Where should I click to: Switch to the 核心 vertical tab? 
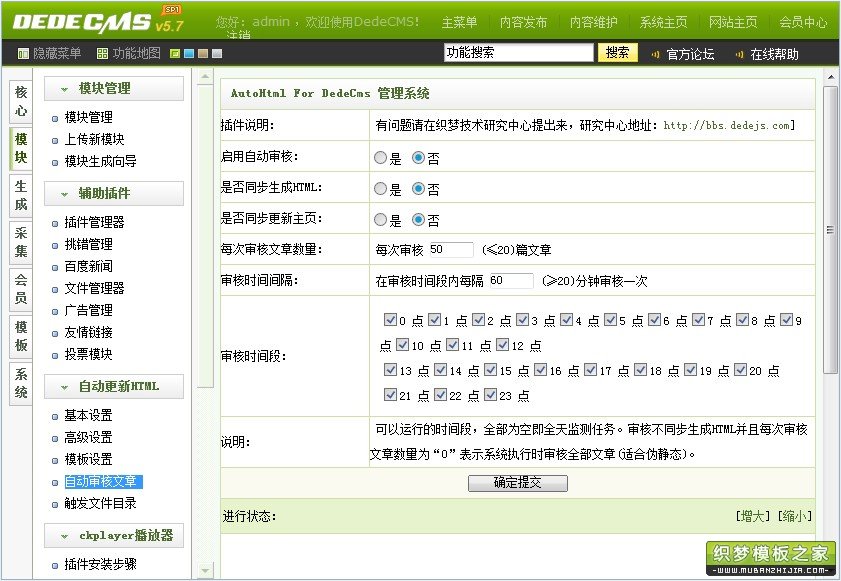pyautogui.click(x=21, y=101)
